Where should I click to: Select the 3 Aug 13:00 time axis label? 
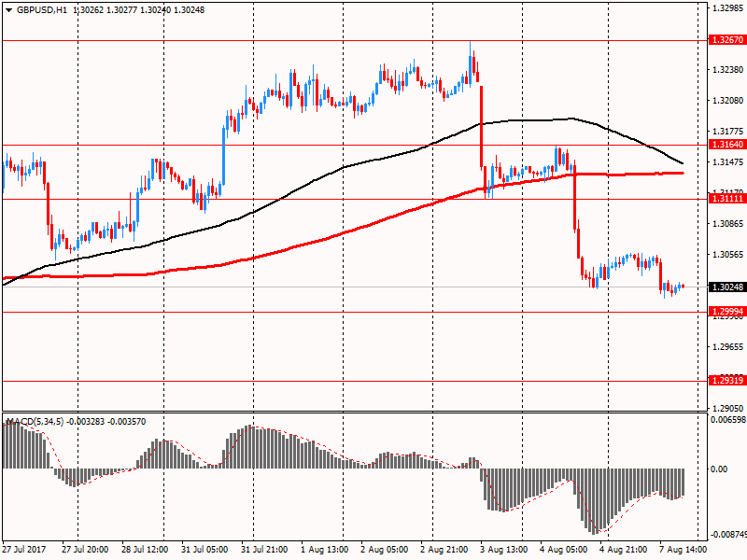point(504,549)
